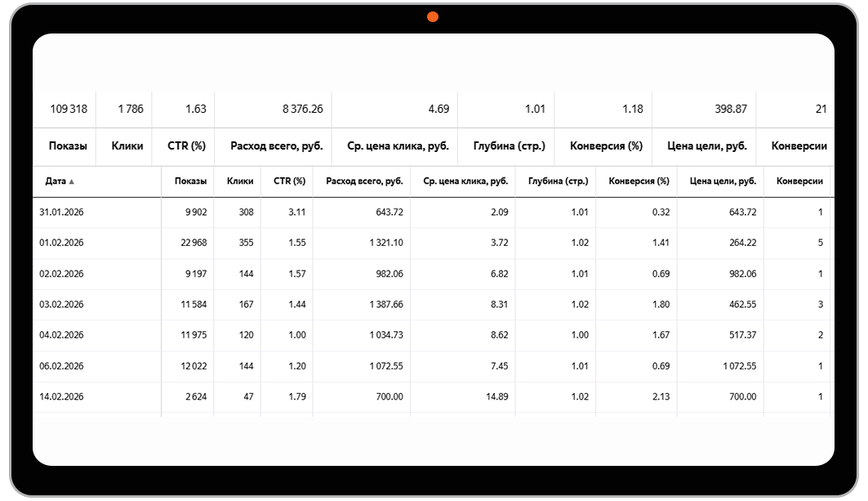The image size is (868, 501).
Task: Click the 14.89 average click price cell
Action: tap(495, 396)
